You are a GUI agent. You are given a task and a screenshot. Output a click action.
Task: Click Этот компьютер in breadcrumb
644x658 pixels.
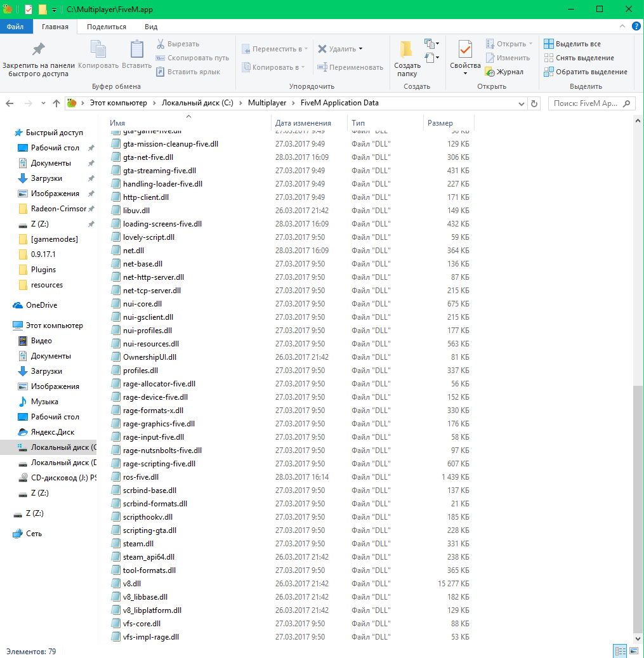118,103
